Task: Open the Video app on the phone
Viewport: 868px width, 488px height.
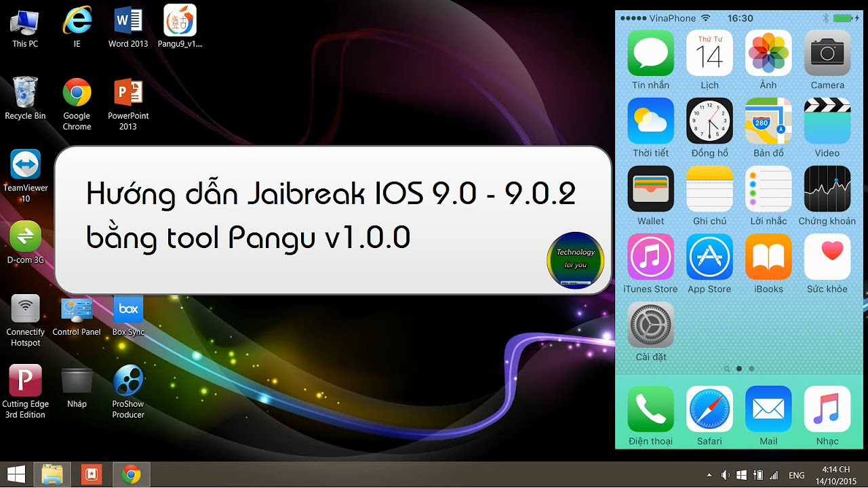Action: [x=827, y=121]
